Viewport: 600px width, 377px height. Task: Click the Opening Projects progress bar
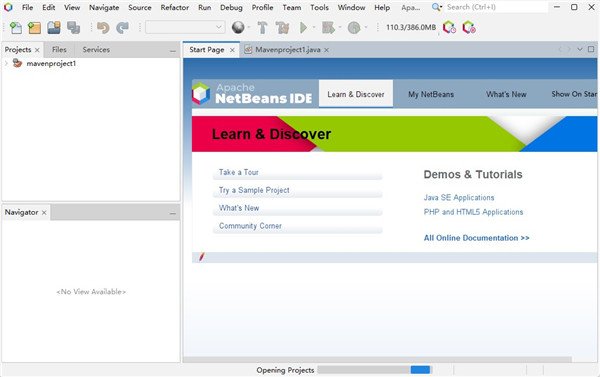(374, 370)
